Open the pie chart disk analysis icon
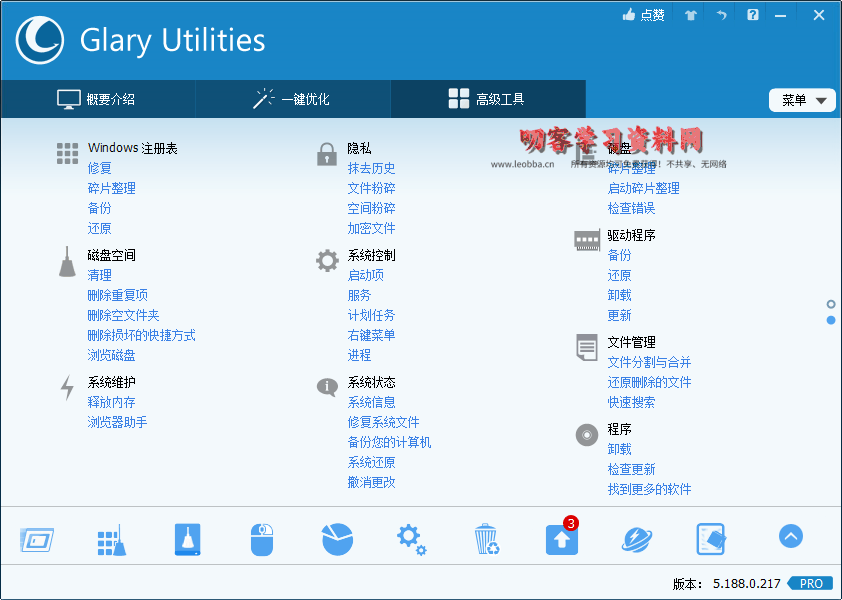The height and width of the screenshot is (600, 842). point(337,540)
